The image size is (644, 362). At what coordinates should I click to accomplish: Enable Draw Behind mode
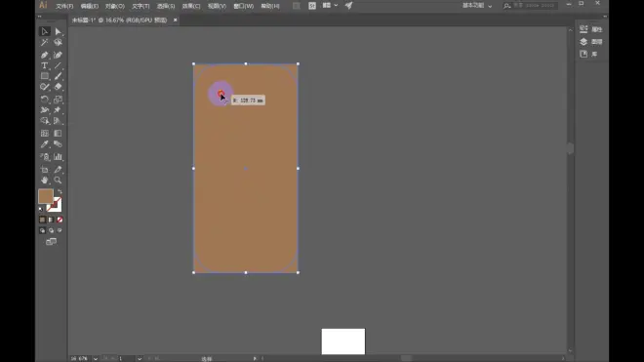(x=51, y=230)
